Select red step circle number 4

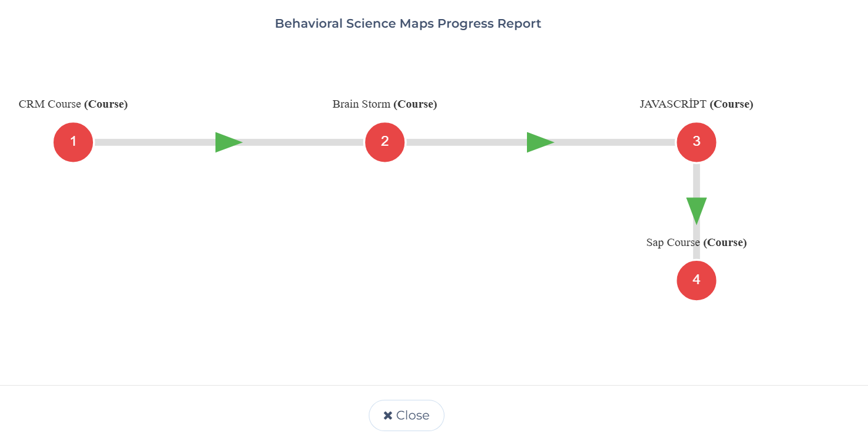696,280
